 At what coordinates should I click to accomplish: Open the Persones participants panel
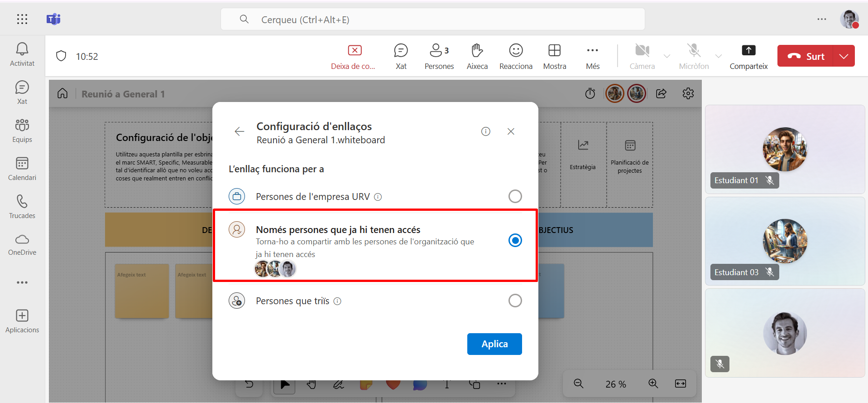[439, 56]
